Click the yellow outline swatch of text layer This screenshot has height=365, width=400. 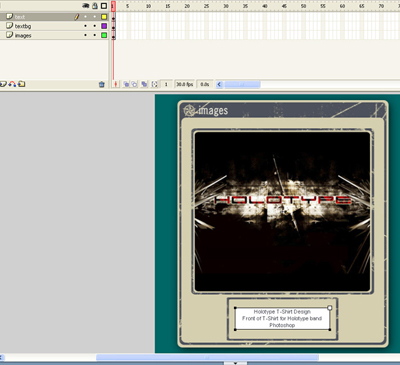[104, 17]
